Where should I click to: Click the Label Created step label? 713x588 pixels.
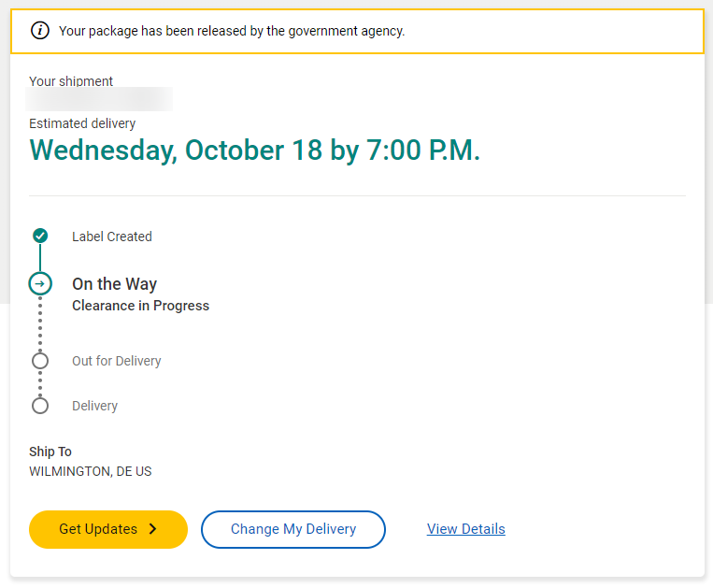pos(112,237)
